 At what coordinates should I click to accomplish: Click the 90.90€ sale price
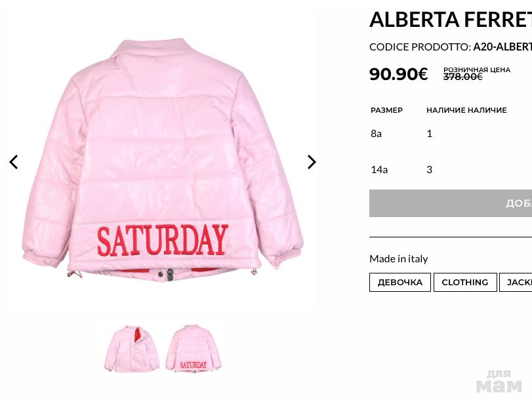tap(398, 74)
